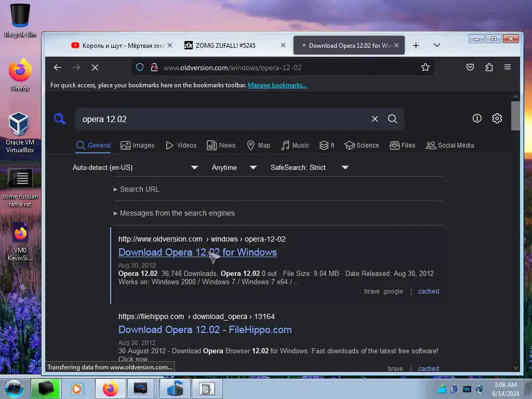Switch to the Map search category
This screenshot has width=532, height=399.
pyautogui.click(x=259, y=145)
